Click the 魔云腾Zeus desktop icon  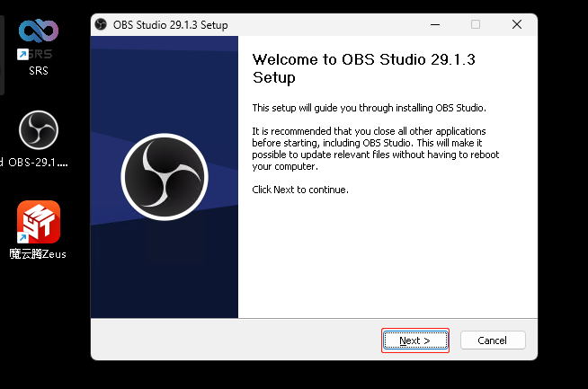(39, 222)
